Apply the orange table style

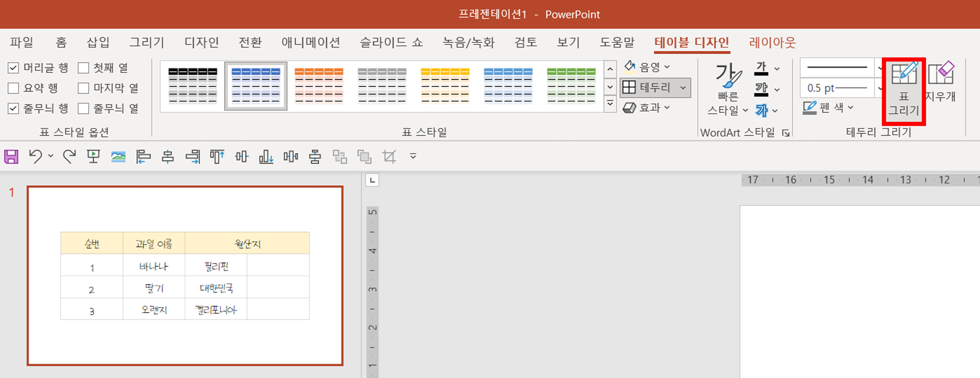click(319, 86)
